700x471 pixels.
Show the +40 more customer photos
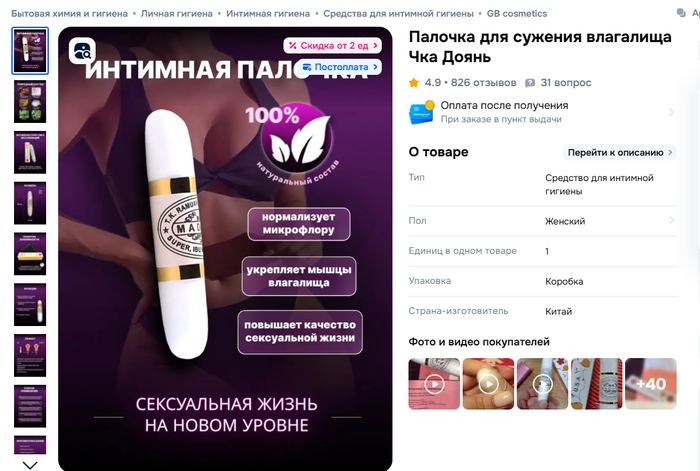(x=651, y=383)
